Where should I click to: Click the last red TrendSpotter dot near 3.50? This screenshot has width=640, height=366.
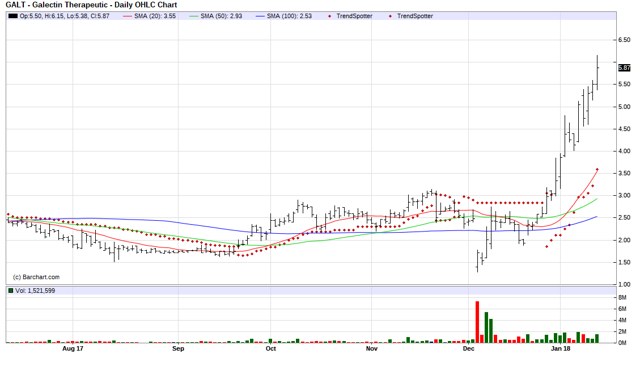click(x=597, y=169)
